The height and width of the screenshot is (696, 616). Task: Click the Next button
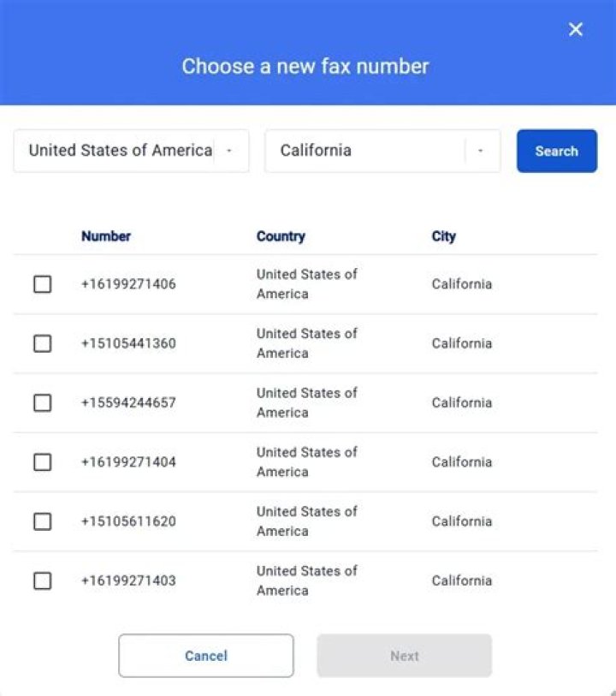pos(403,656)
